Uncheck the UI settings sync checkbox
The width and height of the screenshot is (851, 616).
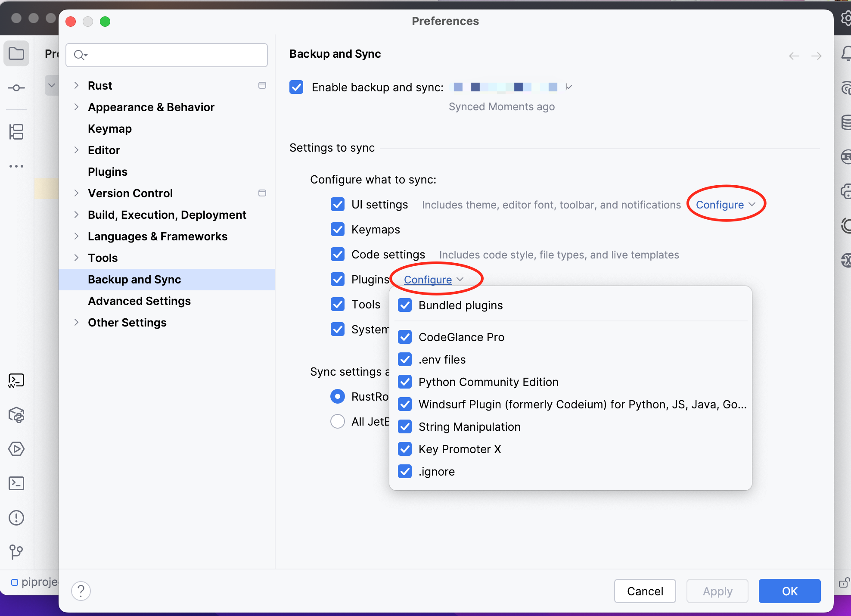tap(338, 204)
